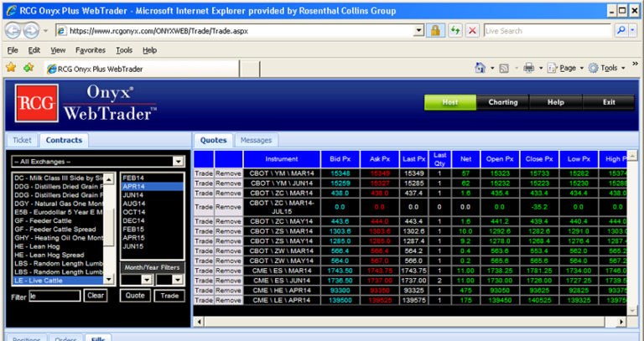
Task: Switch to the Messages tab
Action: (x=256, y=140)
